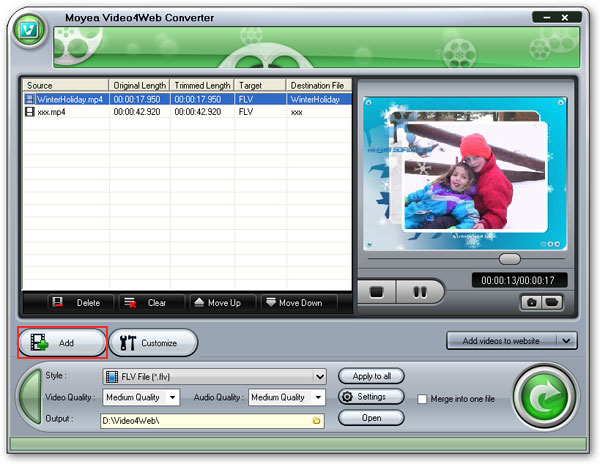Click the Open output folder button
The height and width of the screenshot is (464, 600).
pyautogui.click(x=371, y=418)
